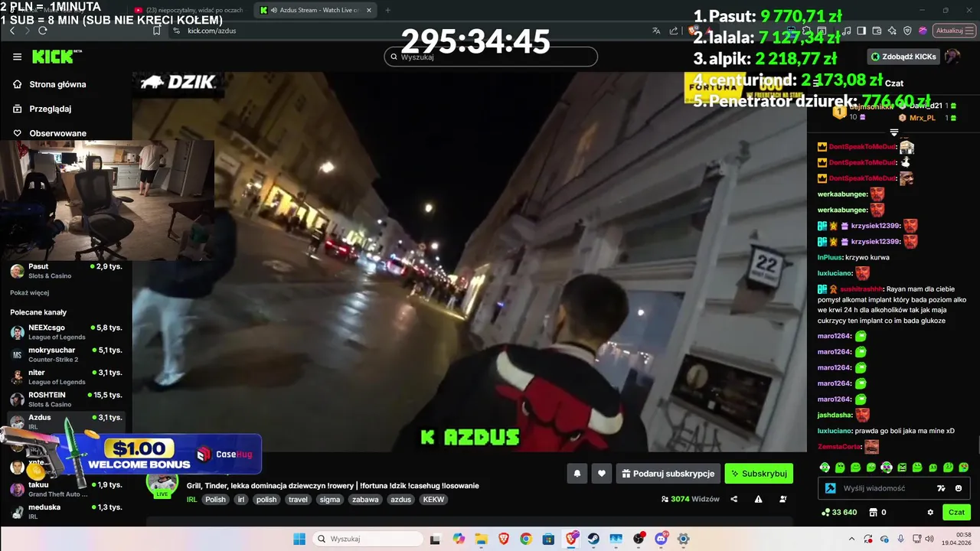Open Discord from the taskbar
Image resolution: width=980 pixels, height=551 pixels.
tap(661, 539)
